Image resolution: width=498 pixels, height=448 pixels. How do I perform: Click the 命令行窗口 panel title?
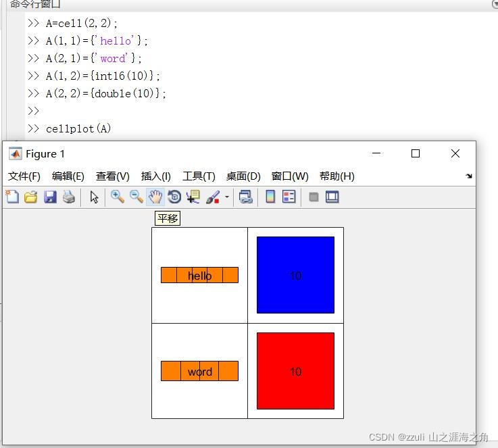click(35, 4)
